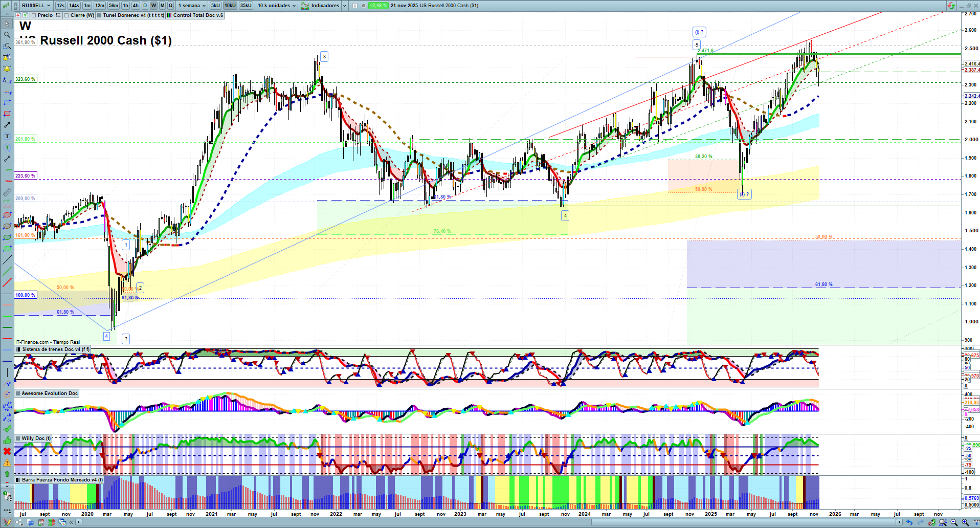This screenshot has height=528, width=980.
Task: Toggle the Cierre (W) checkbox
Action: click(66, 15)
